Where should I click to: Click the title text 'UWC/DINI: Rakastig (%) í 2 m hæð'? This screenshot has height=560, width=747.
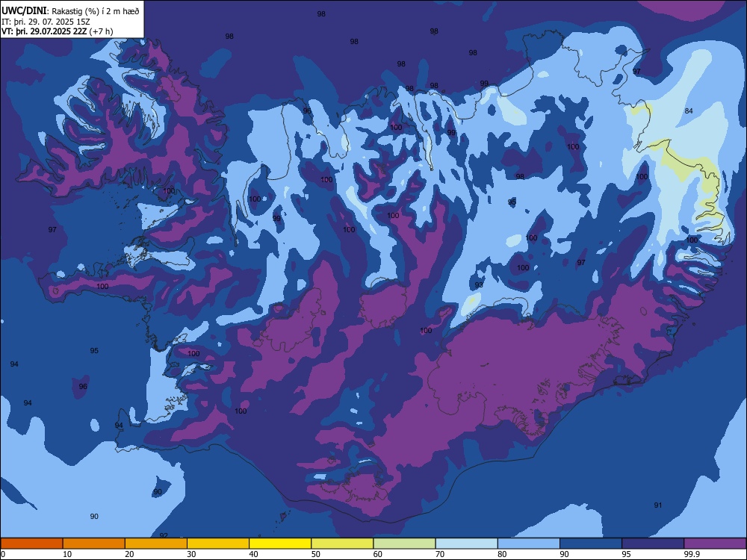point(70,11)
